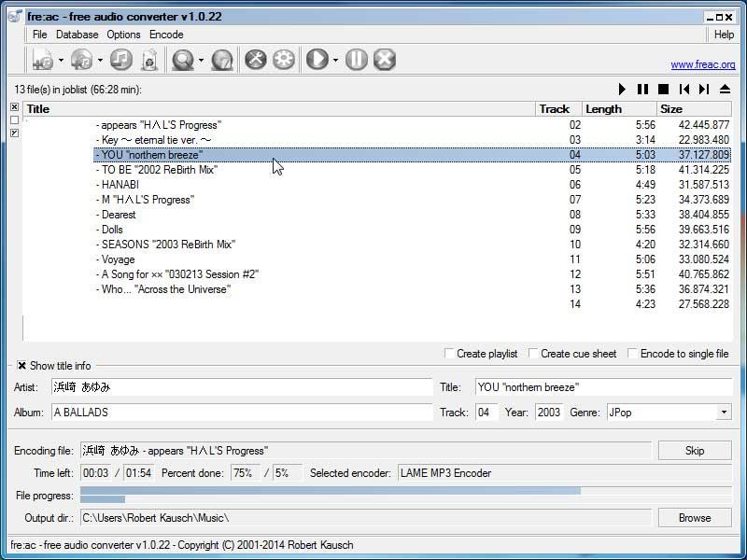Select the Voyage row in the joblist

click(412, 259)
